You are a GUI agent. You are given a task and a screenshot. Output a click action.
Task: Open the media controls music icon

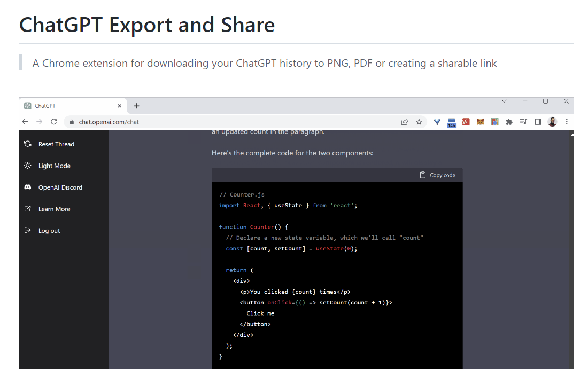(x=523, y=122)
